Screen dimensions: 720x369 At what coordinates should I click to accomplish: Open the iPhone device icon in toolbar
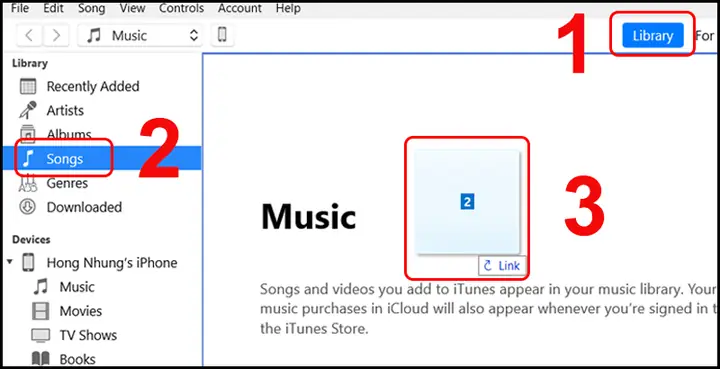pos(222,35)
